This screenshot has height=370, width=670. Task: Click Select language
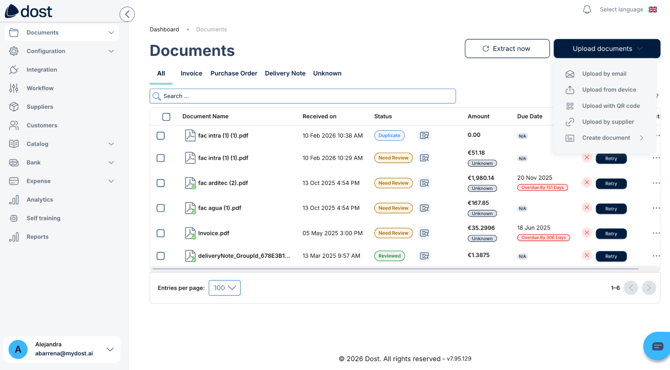tap(621, 9)
